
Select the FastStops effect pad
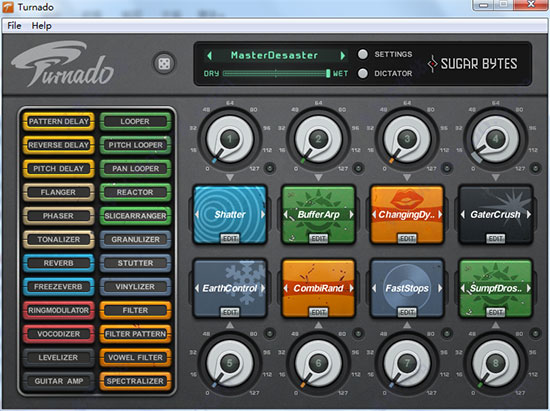pos(407,288)
